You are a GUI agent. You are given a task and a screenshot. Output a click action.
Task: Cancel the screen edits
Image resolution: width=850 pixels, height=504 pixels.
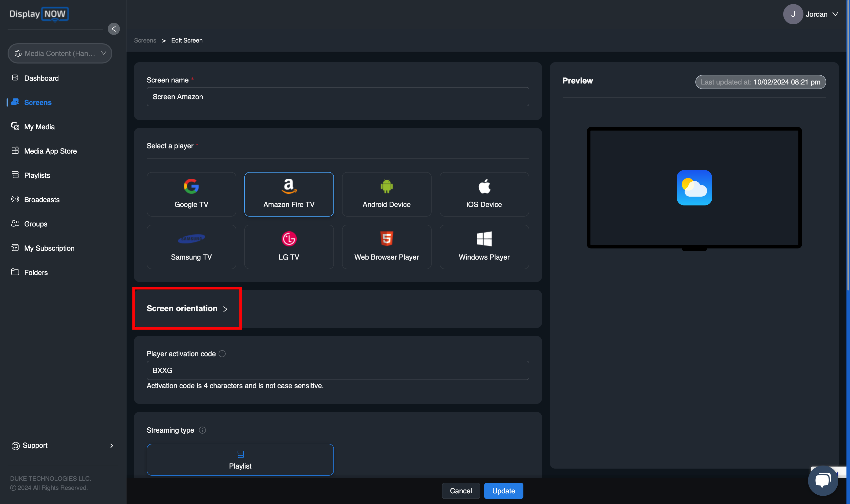(x=461, y=491)
